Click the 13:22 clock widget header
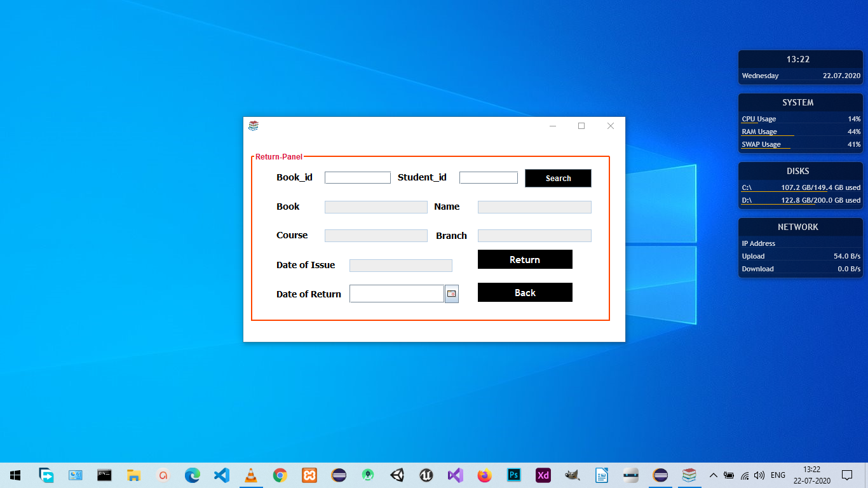 [x=798, y=59]
